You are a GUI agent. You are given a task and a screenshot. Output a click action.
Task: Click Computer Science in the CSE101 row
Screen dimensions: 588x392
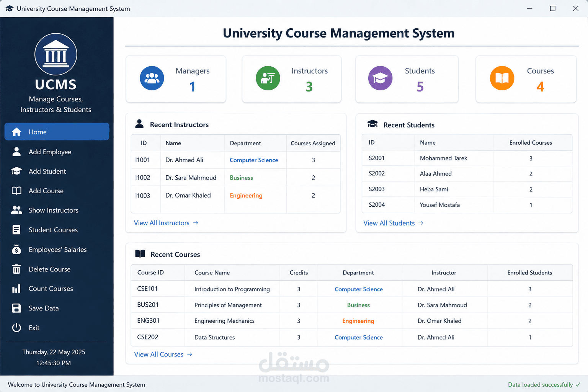pos(359,289)
